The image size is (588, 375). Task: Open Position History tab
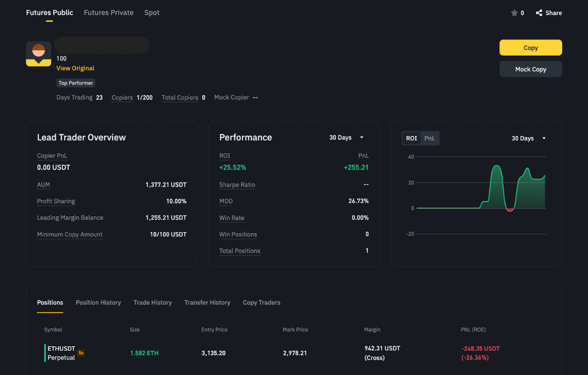(98, 303)
